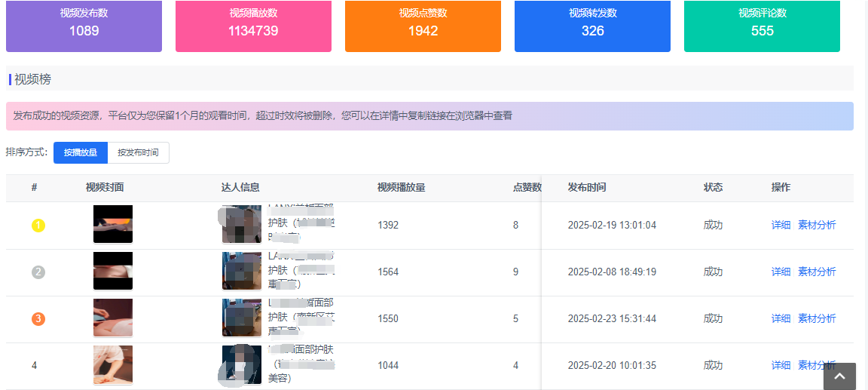Viewport: 868px width, 390px height.
Task: Click the first-ranked video cover thumbnail
Action: click(x=113, y=224)
